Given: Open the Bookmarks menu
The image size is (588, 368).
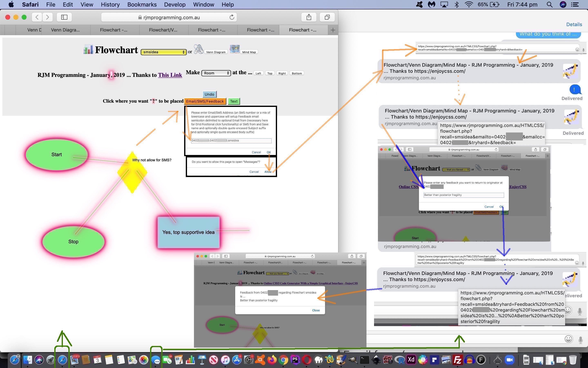Looking at the screenshot, I should tap(142, 4).
